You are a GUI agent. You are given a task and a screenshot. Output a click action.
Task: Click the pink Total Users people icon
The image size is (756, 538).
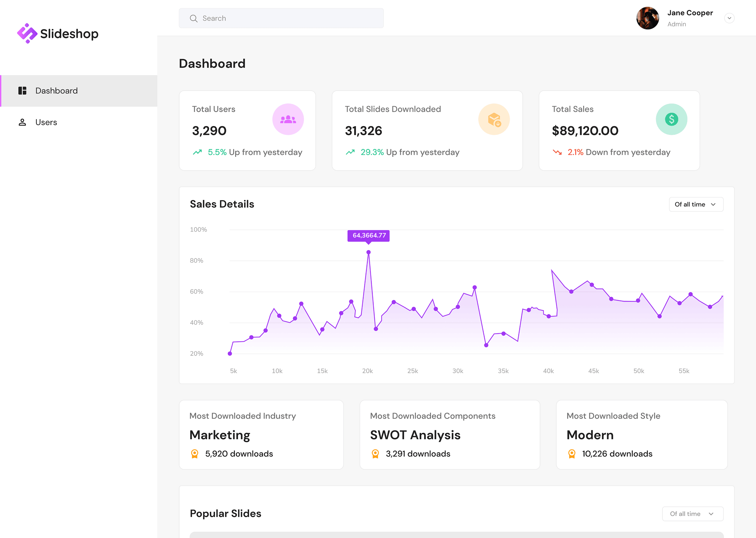288,119
